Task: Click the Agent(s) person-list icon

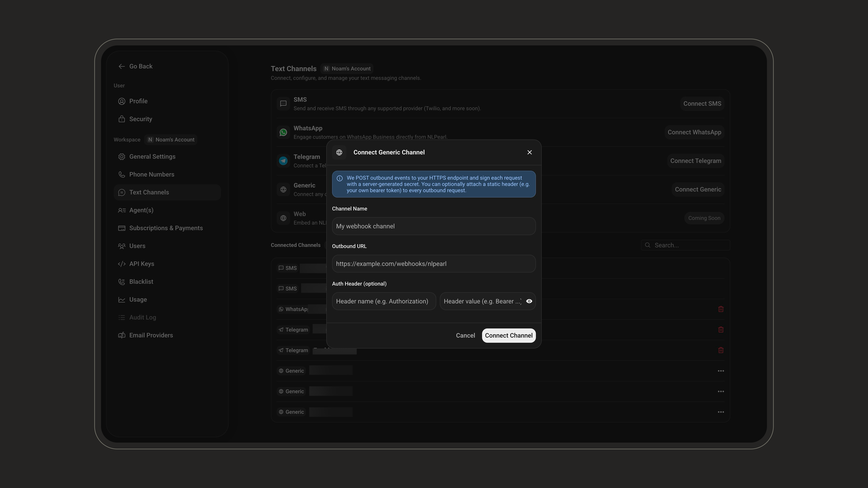Action: click(122, 210)
